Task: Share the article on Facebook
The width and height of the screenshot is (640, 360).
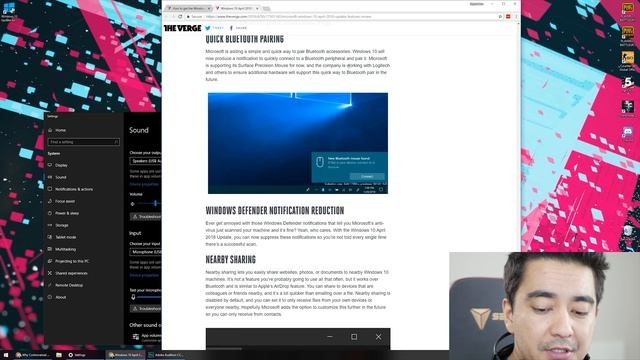Action: pos(238,28)
